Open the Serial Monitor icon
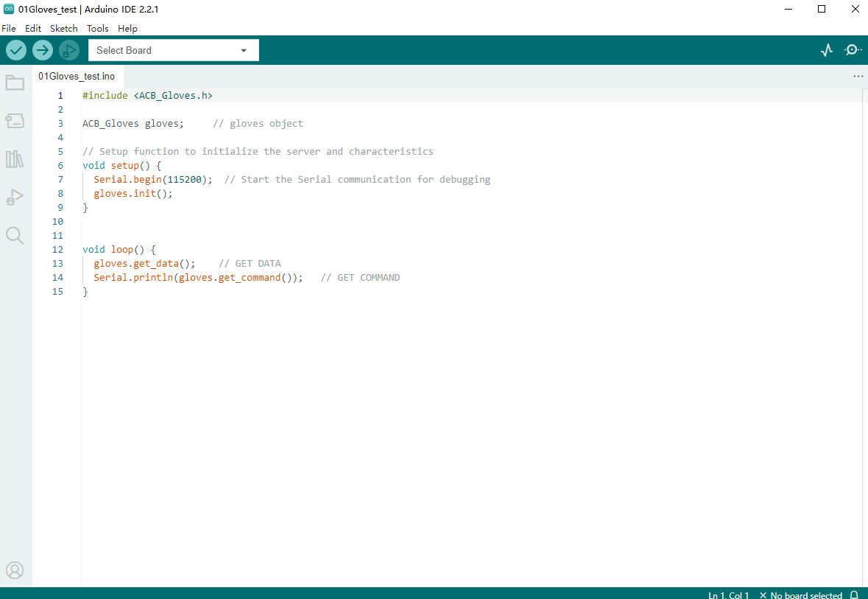Screen dimensions: 868x599 [853, 50]
